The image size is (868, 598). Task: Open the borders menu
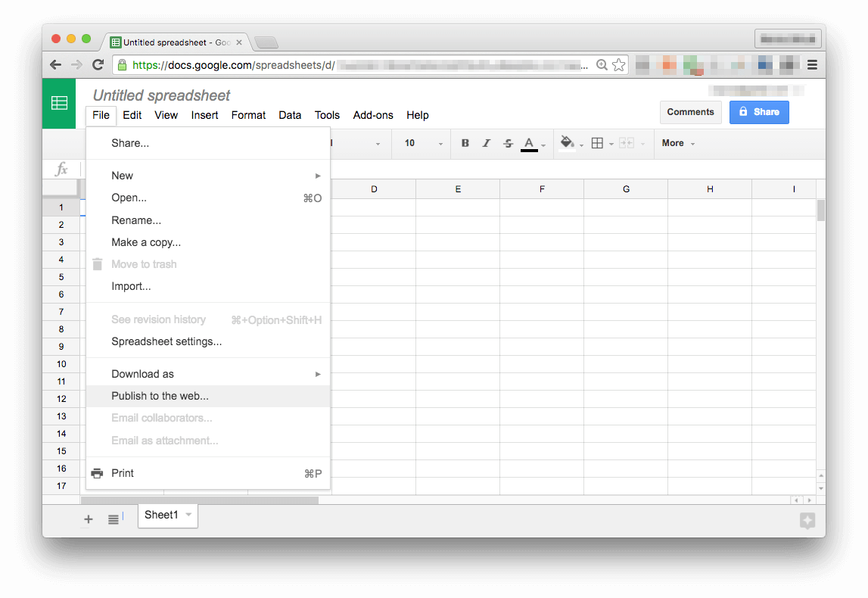coord(599,143)
